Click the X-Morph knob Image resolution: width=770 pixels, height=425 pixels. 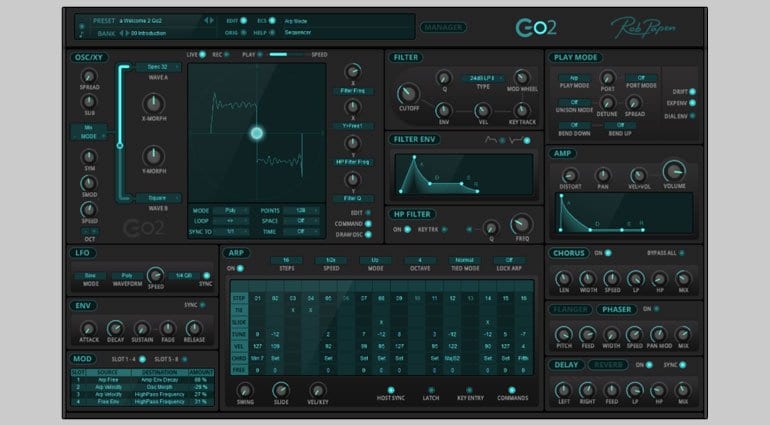(x=153, y=104)
